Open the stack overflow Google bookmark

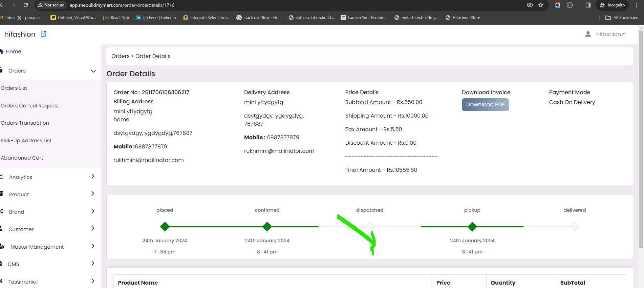(259, 18)
